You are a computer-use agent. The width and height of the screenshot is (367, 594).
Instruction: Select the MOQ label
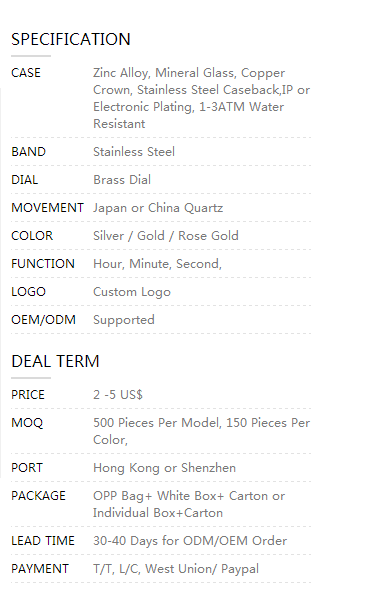27,423
